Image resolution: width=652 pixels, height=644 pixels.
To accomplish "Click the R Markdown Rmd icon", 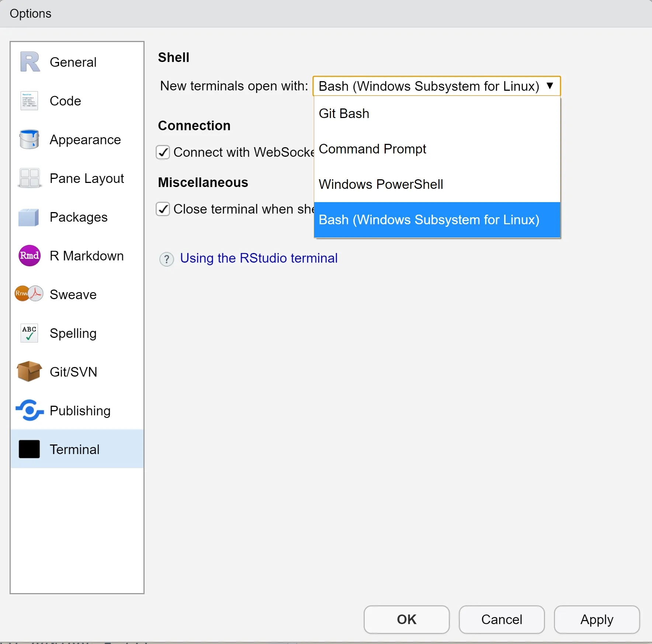I will (30, 256).
